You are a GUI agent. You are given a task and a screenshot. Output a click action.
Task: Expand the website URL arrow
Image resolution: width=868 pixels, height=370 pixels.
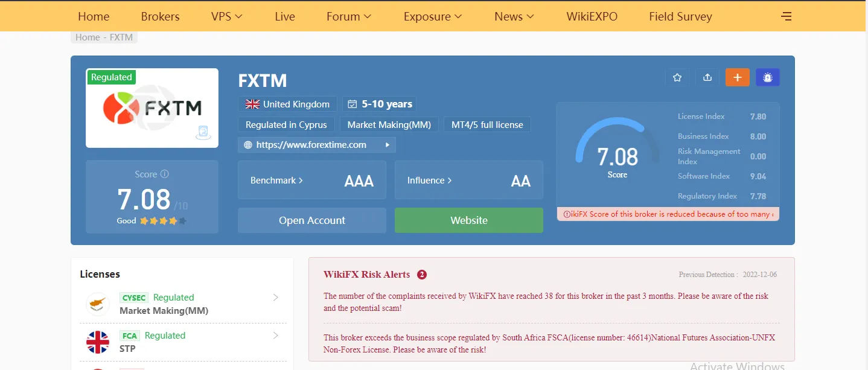point(388,145)
